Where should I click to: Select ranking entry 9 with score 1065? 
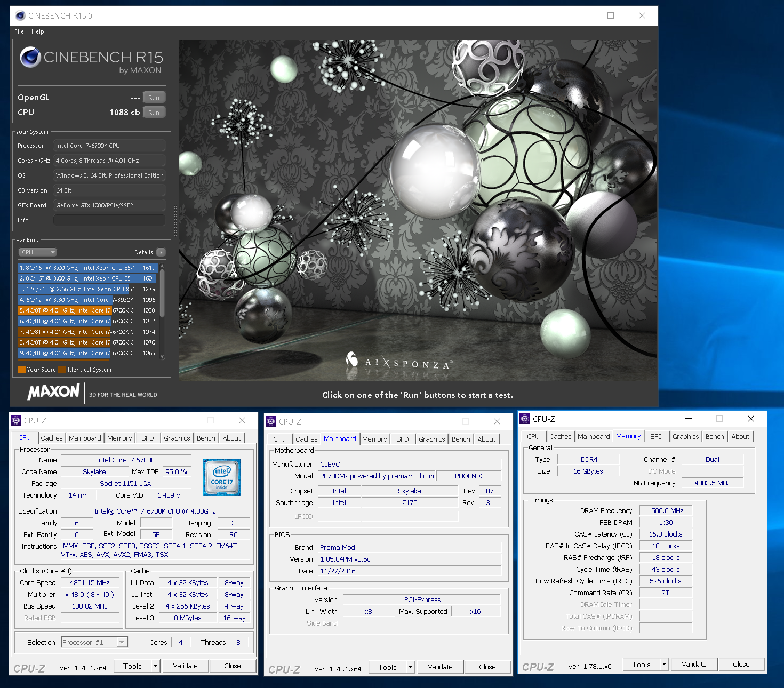87,353
